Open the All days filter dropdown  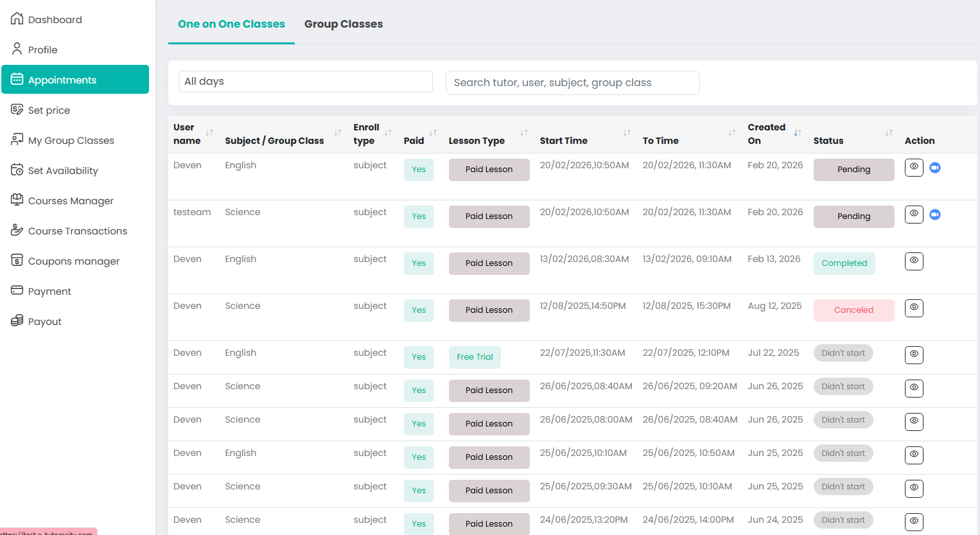(x=306, y=82)
